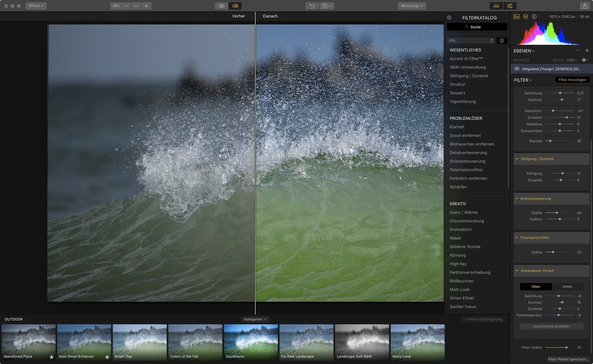Adjust the Filter-Stärke slider handle
593x364 pixels.
566,347
